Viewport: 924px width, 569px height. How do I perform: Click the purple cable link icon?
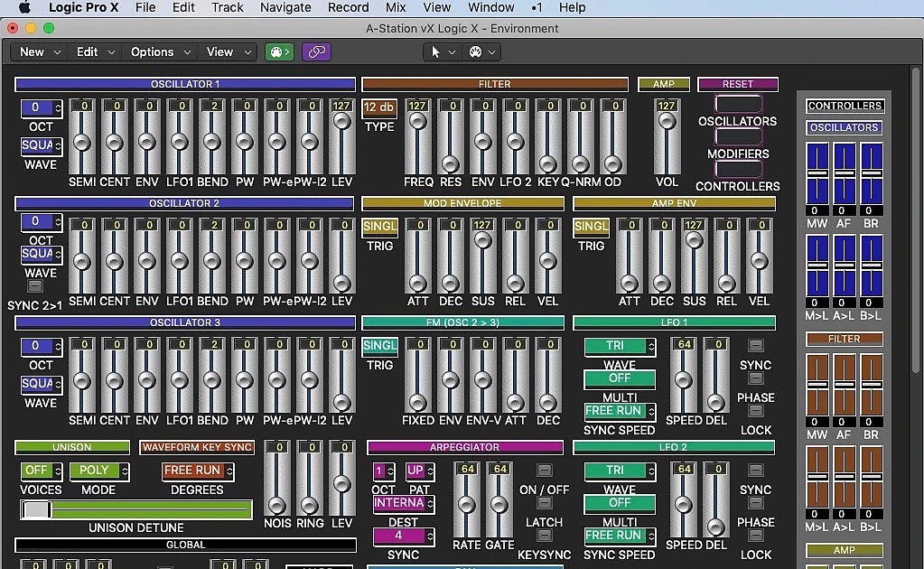click(316, 51)
